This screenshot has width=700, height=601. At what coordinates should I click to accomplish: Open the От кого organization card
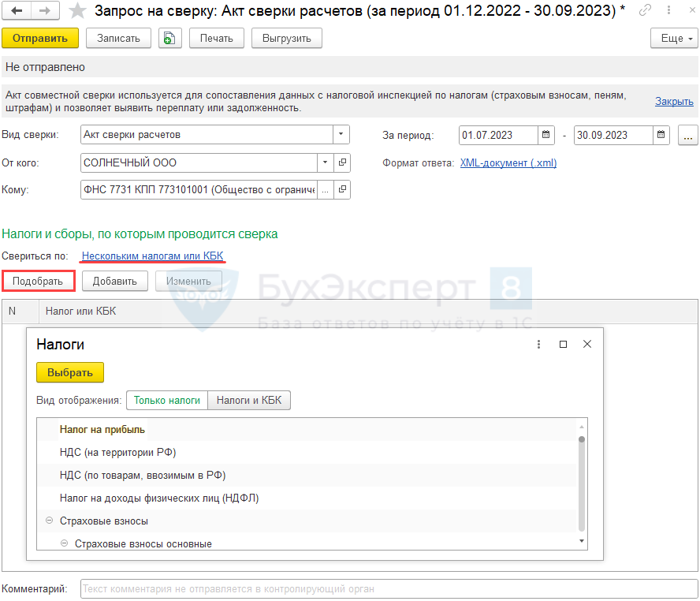pos(343,162)
